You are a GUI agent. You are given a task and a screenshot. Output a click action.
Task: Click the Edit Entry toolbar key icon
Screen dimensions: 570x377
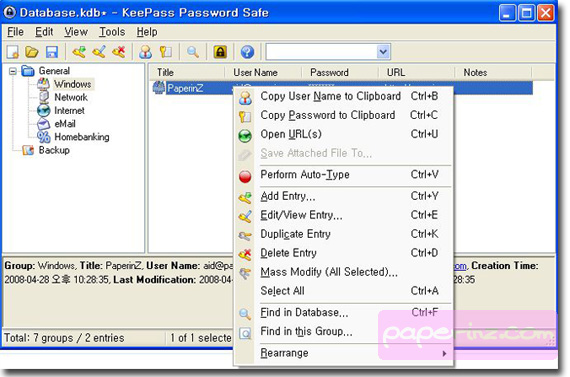click(99, 52)
